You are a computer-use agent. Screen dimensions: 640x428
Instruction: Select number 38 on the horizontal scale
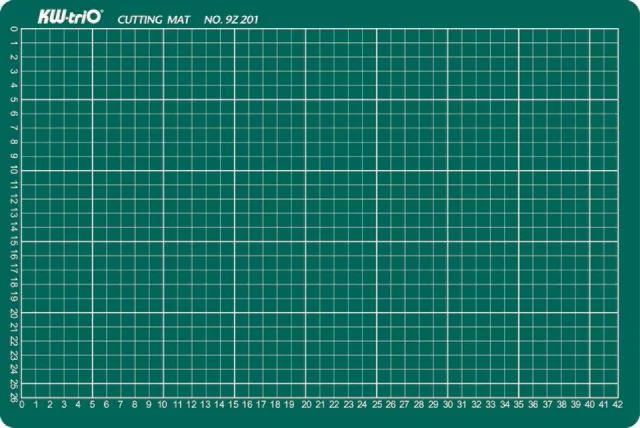[562, 404]
